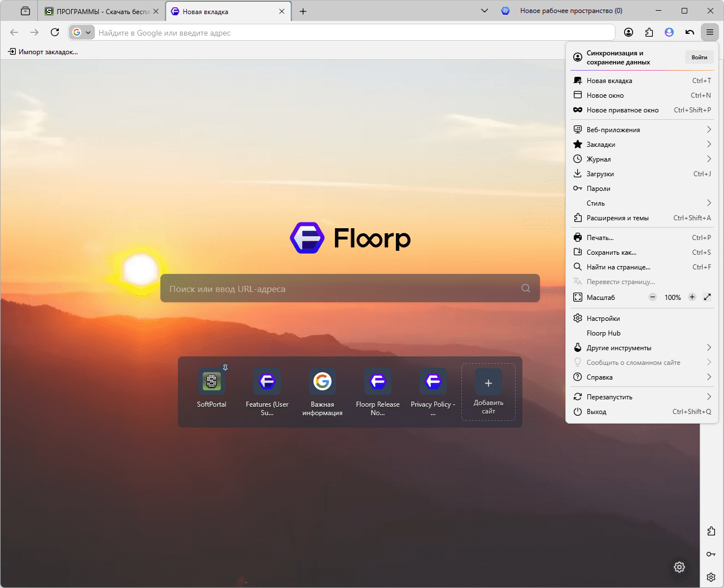
Task: Expand the list all tabs chevron
Action: (x=485, y=11)
